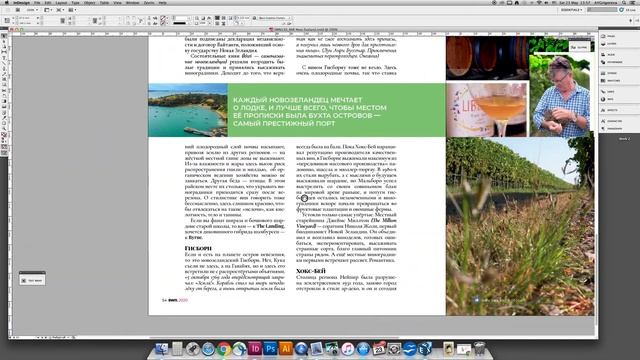Click the stroke weight field
This screenshot has height=360, width=640.
point(181,18)
